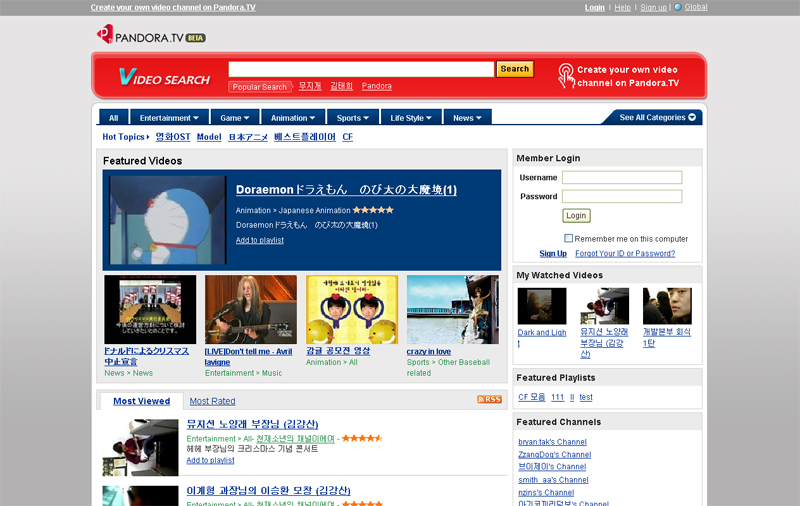Screen dimensions: 800x506
Task: Click the RSS feed icon
Action: click(x=489, y=399)
